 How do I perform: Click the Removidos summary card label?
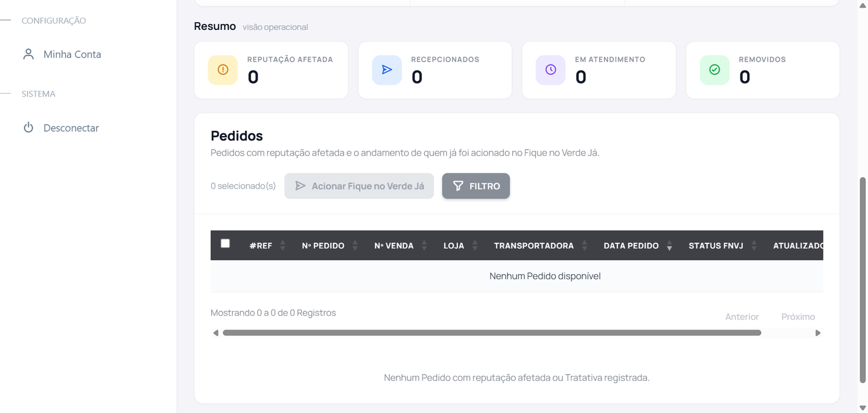[762, 60]
